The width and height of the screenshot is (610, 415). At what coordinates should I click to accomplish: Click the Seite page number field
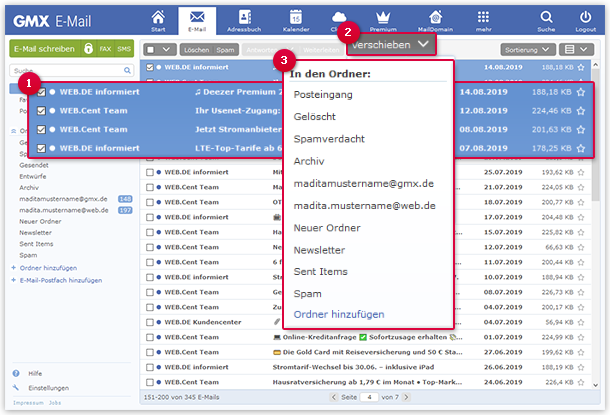tap(369, 397)
